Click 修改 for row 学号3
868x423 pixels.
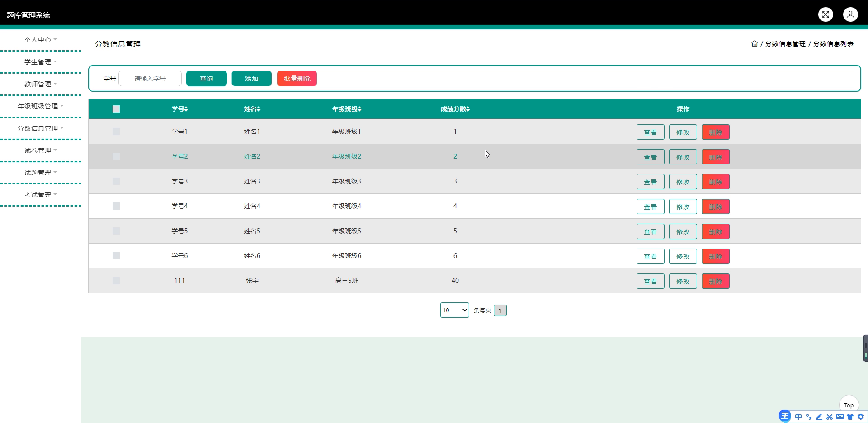pos(683,182)
